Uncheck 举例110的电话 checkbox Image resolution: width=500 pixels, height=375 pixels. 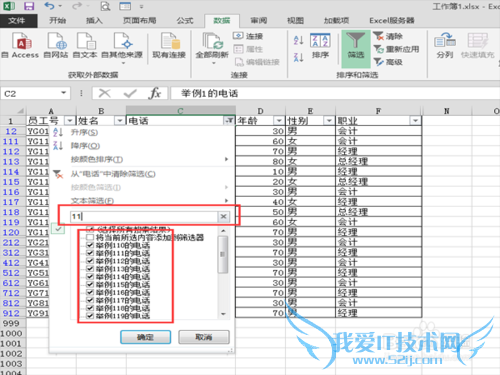[x=90, y=245]
